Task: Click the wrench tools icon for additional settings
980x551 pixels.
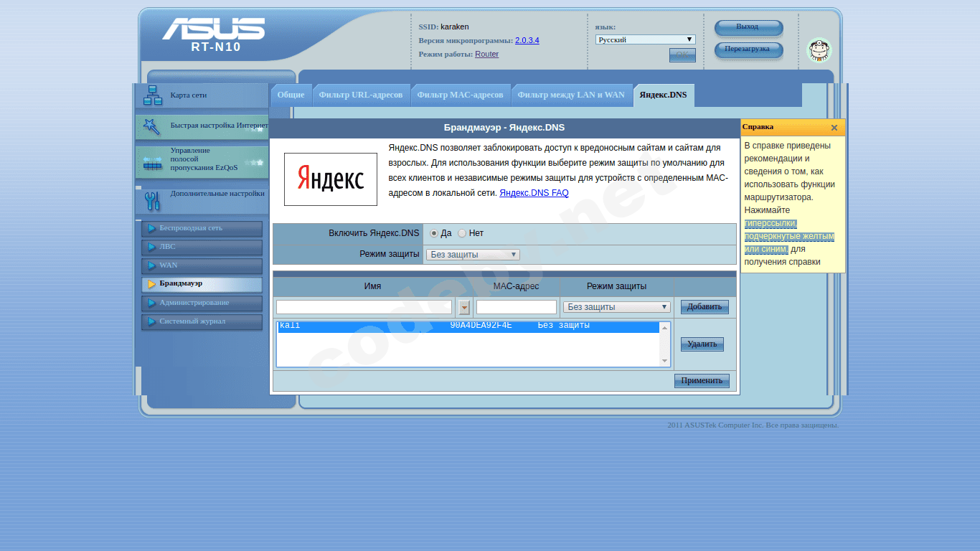Action: click(x=152, y=202)
